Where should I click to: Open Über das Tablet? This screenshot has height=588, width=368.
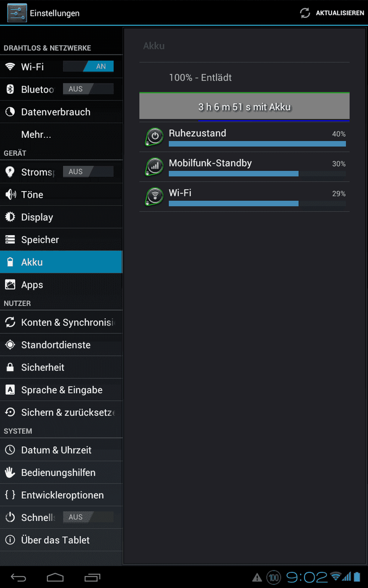coord(61,540)
